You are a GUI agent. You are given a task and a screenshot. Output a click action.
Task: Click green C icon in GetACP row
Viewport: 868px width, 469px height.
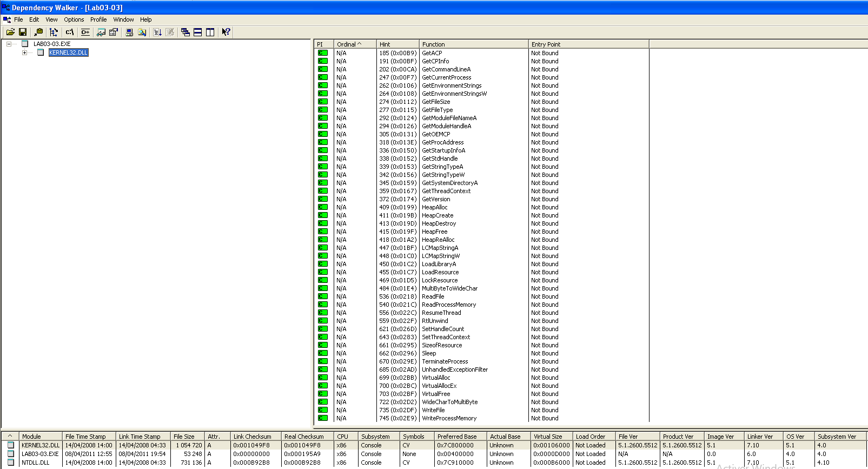[322, 53]
